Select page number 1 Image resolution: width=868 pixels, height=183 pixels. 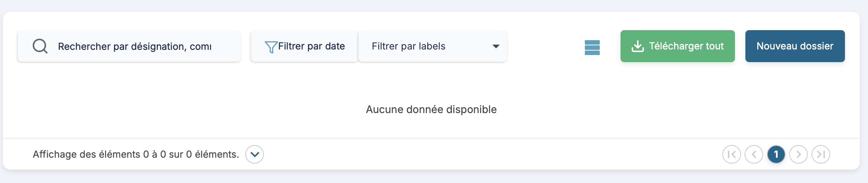776,154
